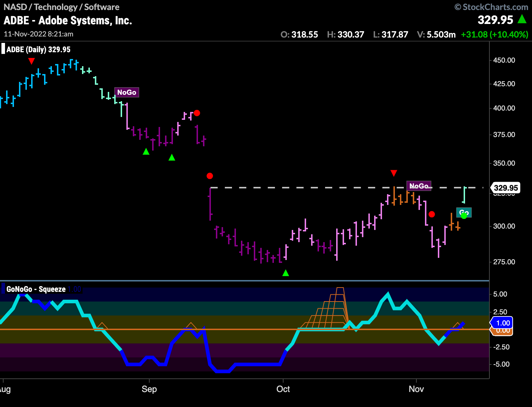Click the large 329.95 last price in the header
The width and height of the screenshot is (532, 407).
pos(495,20)
